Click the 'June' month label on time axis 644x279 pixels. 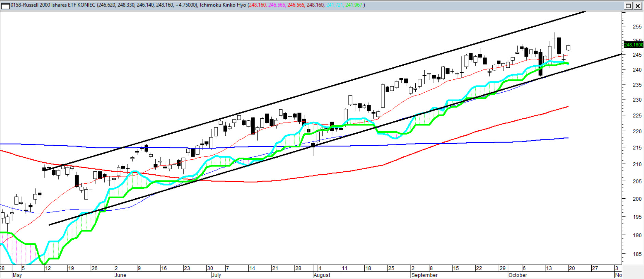[x=120, y=275]
